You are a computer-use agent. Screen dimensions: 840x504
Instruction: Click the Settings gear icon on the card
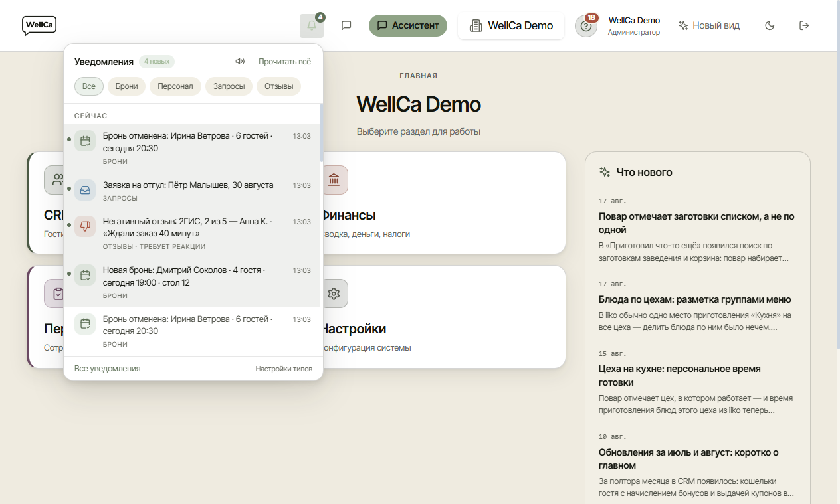pyautogui.click(x=334, y=294)
